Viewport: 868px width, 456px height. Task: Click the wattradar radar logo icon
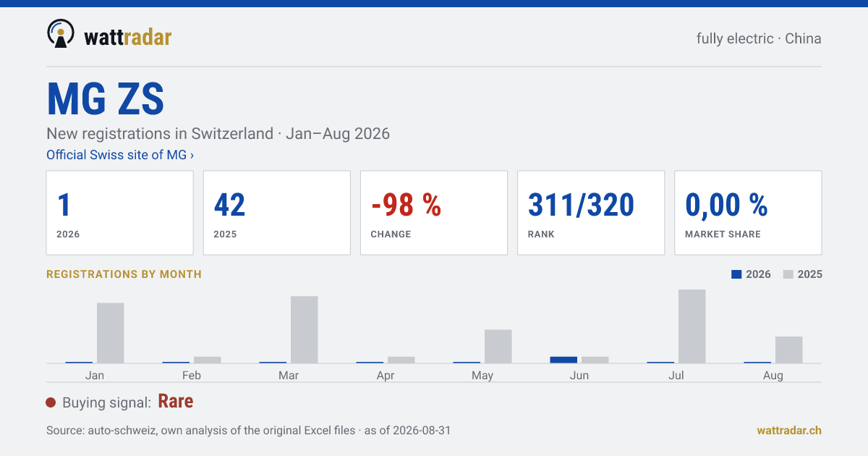[61, 34]
